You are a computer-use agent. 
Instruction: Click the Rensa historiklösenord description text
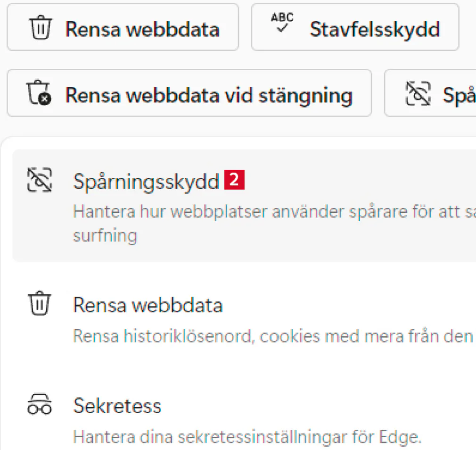click(273, 336)
